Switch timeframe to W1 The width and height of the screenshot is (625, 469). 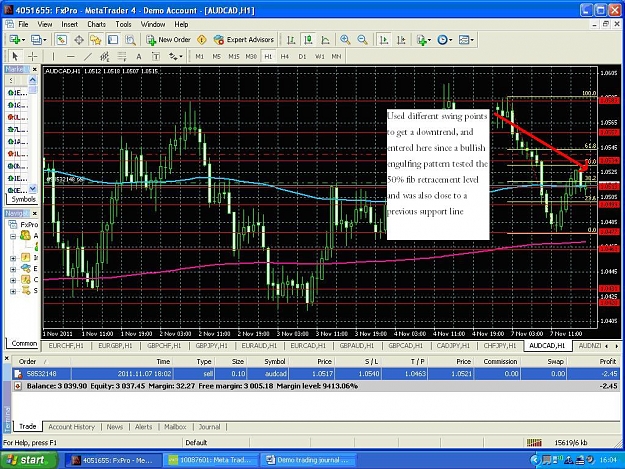(x=320, y=57)
